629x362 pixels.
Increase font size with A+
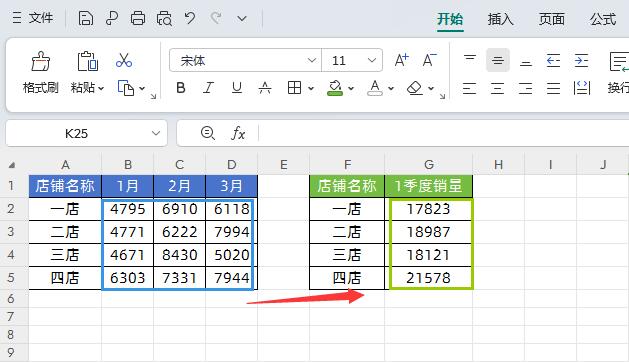tap(401, 60)
